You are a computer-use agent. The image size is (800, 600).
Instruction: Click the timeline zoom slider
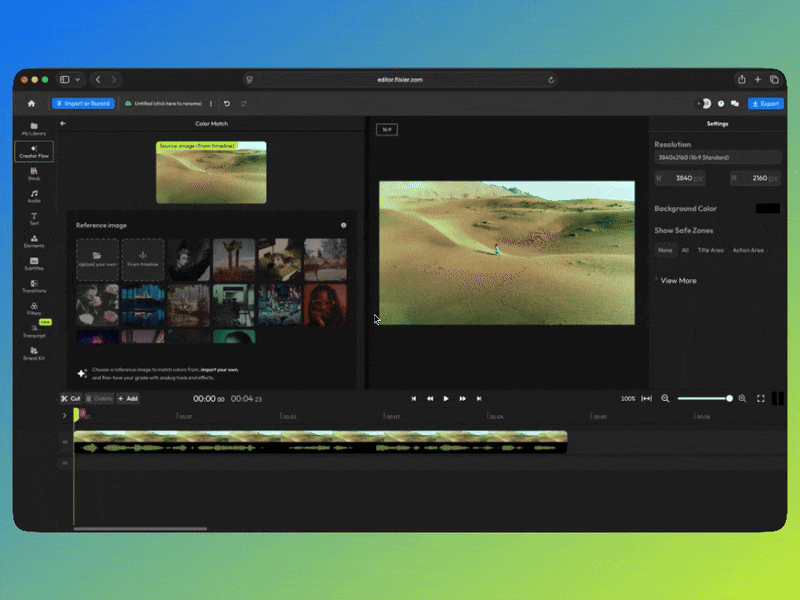pyautogui.click(x=704, y=398)
